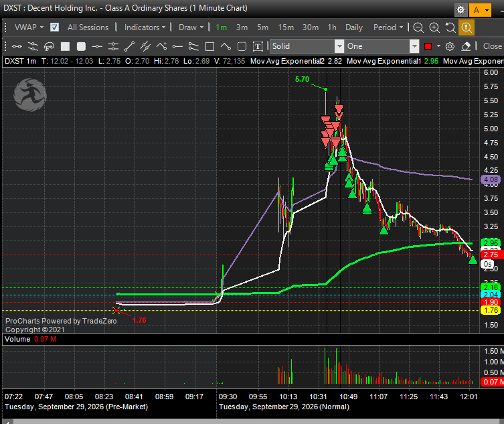The image size is (504, 424).
Task: Click the 09:30 time axis label
Action: [228, 397]
